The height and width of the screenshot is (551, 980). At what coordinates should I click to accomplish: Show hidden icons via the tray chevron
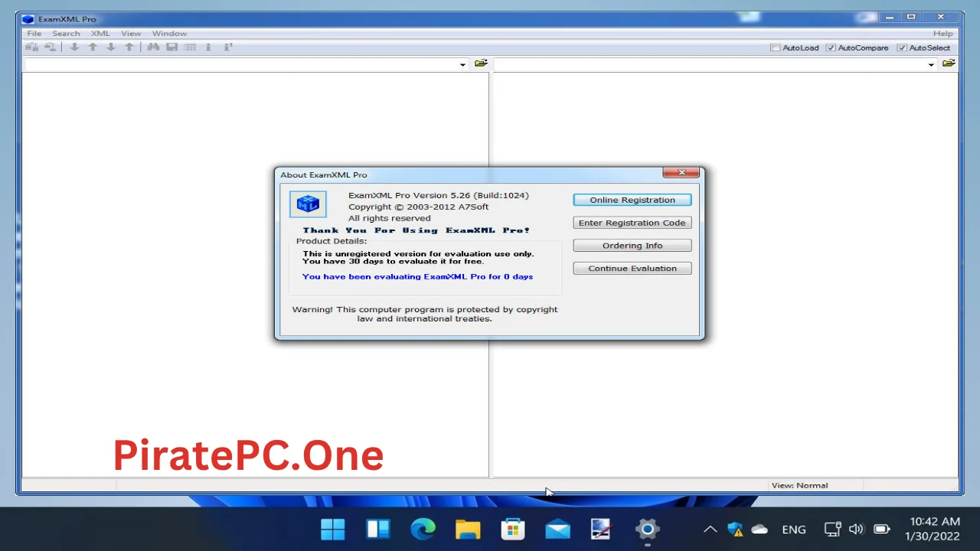coord(710,529)
